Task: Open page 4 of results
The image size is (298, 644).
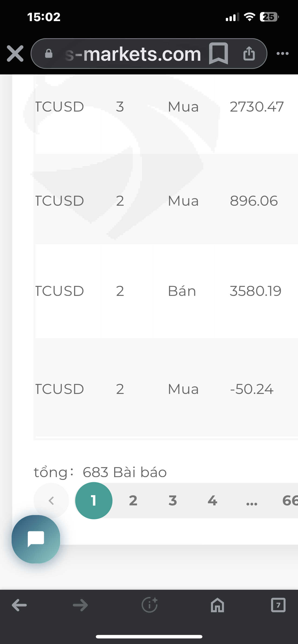Action: pyautogui.click(x=212, y=501)
